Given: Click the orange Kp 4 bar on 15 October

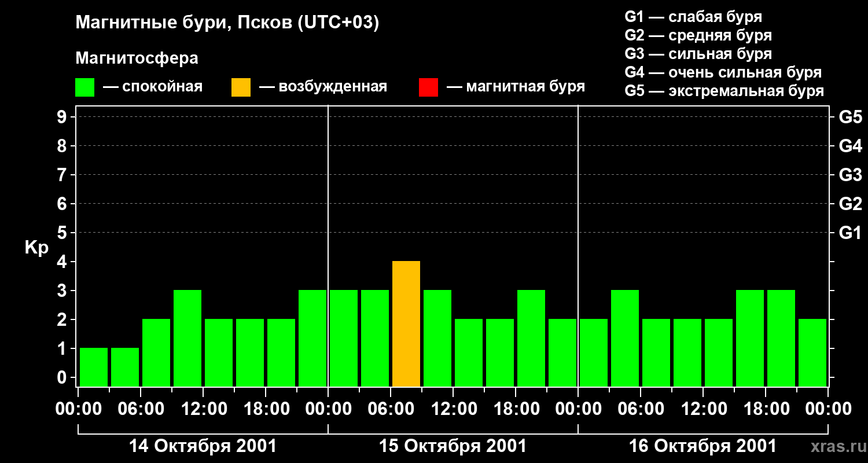Looking at the screenshot, I should [406, 324].
